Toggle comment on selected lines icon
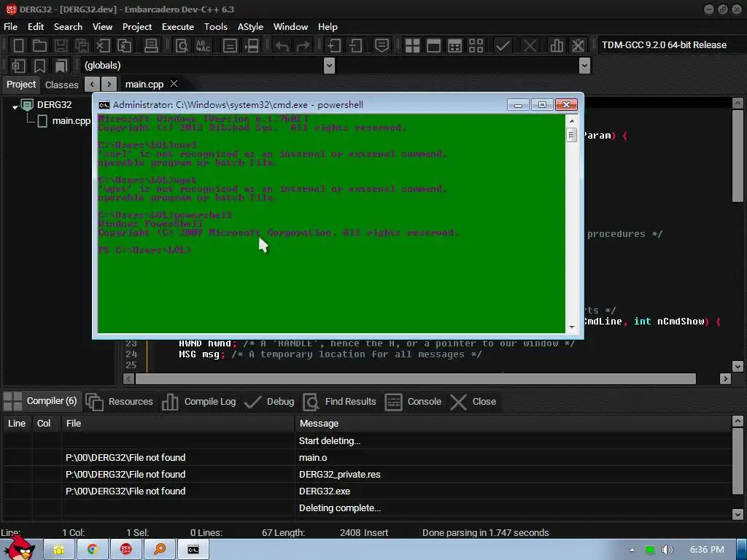Screen dimensions: 747x560 (x=382, y=46)
